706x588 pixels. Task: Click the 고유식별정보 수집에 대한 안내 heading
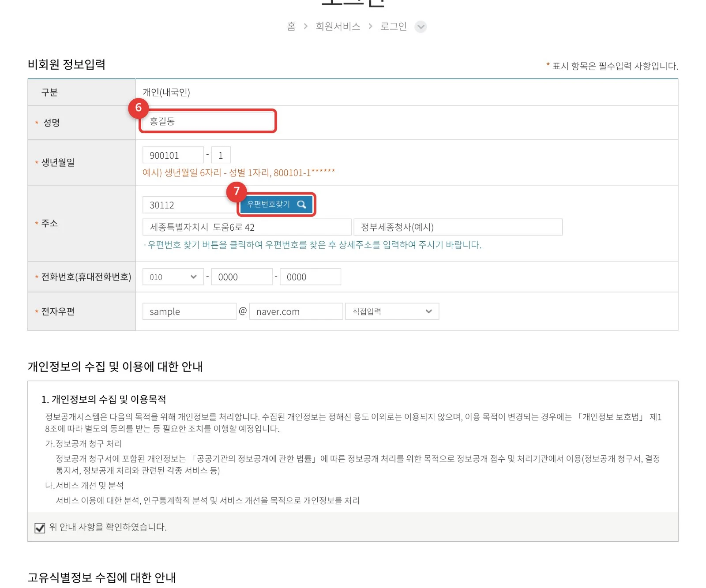(x=102, y=577)
